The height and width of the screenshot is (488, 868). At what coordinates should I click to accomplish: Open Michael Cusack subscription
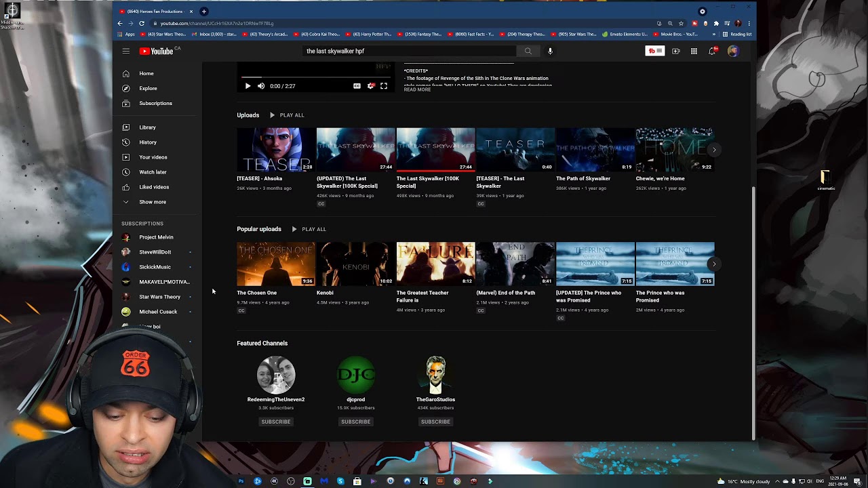coord(159,312)
